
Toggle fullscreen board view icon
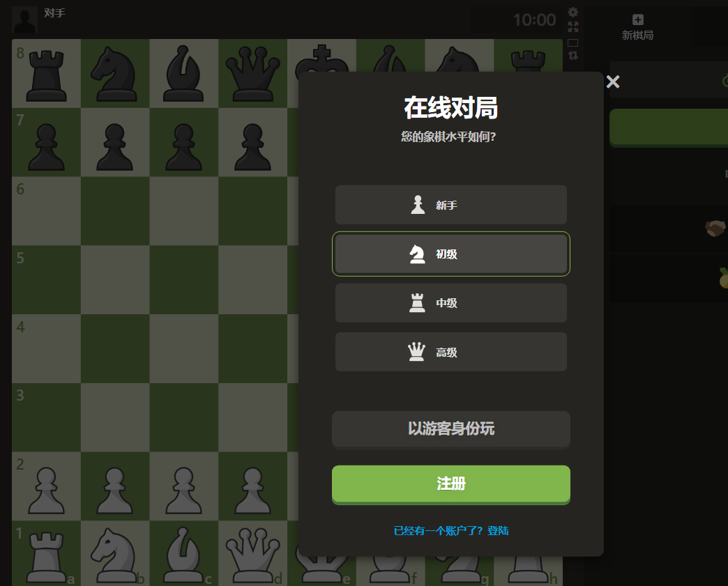573,27
